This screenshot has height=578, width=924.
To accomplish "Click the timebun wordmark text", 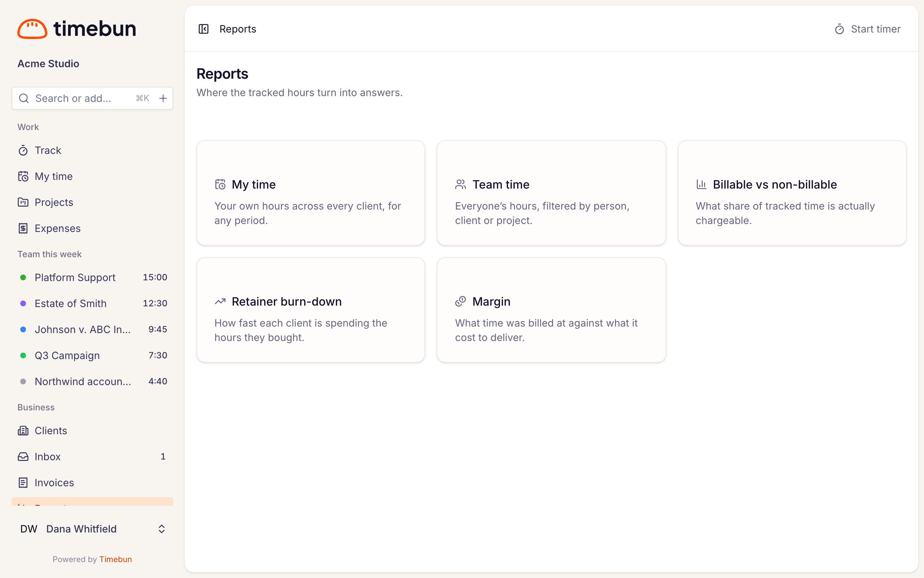I will click(95, 29).
